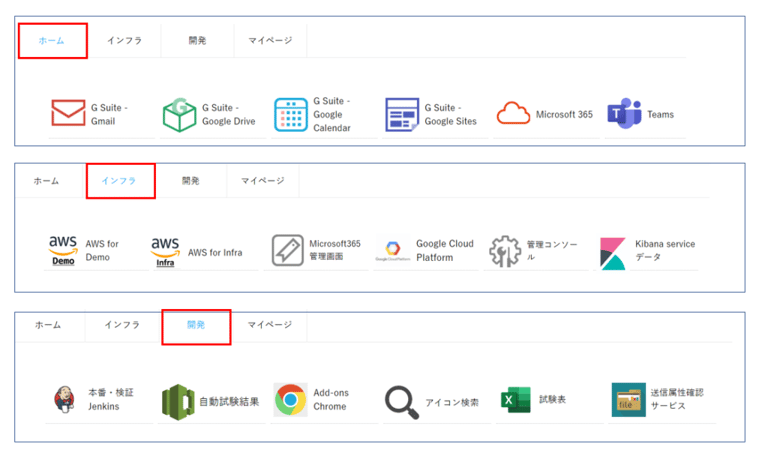Open the G Suite - Google Drive link text

(229, 114)
